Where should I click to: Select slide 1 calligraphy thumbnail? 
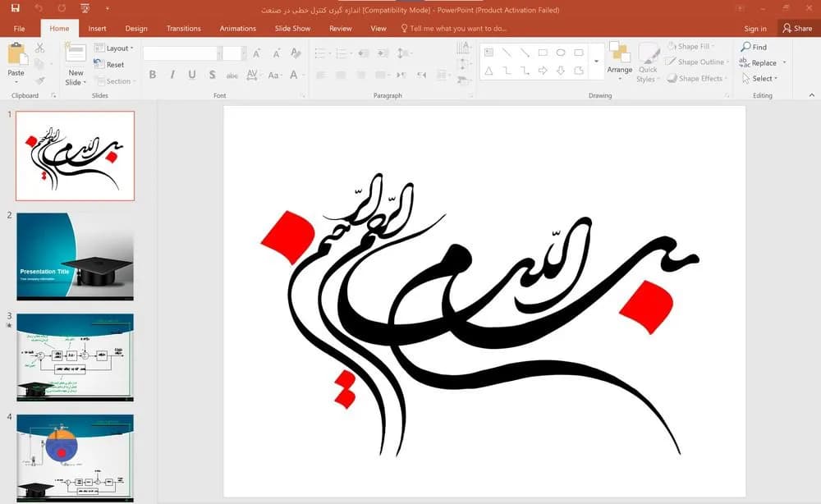click(x=75, y=155)
